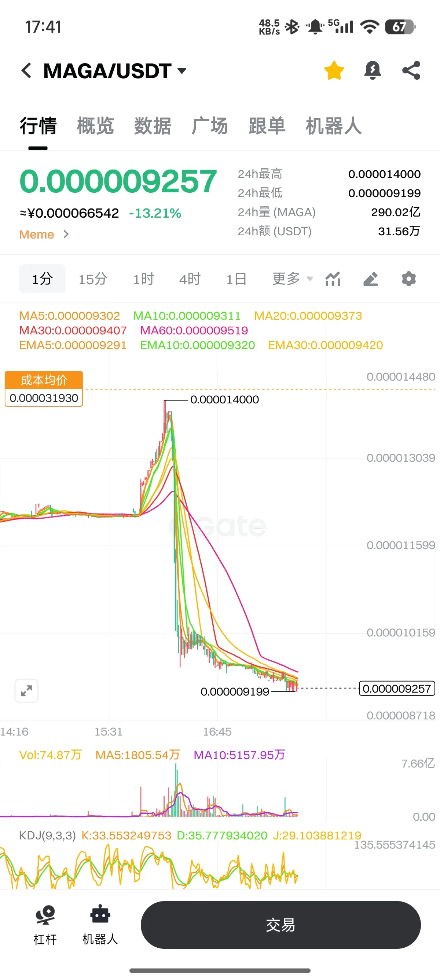Tap the 交易 trade button

coord(281,925)
